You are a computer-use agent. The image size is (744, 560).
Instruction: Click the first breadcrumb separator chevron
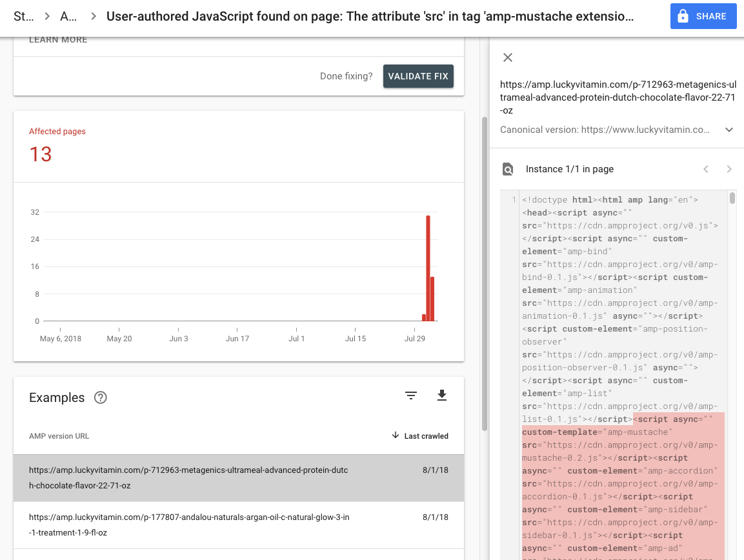(47, 16)
